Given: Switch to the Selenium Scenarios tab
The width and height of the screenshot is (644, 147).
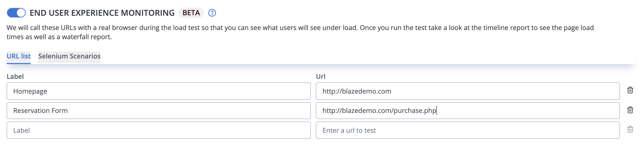Looking at the screenshot, I should pos(69,56).
